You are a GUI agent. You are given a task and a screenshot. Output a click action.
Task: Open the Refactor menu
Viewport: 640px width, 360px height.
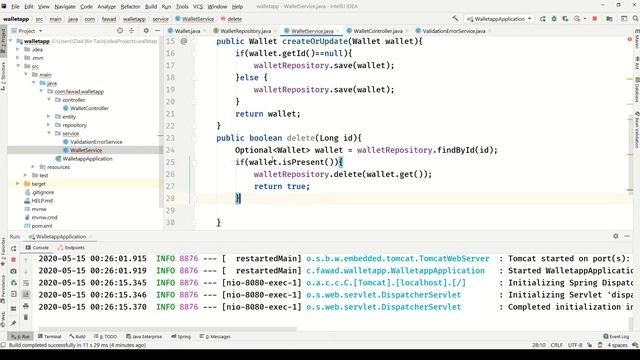tap(130, 7)
